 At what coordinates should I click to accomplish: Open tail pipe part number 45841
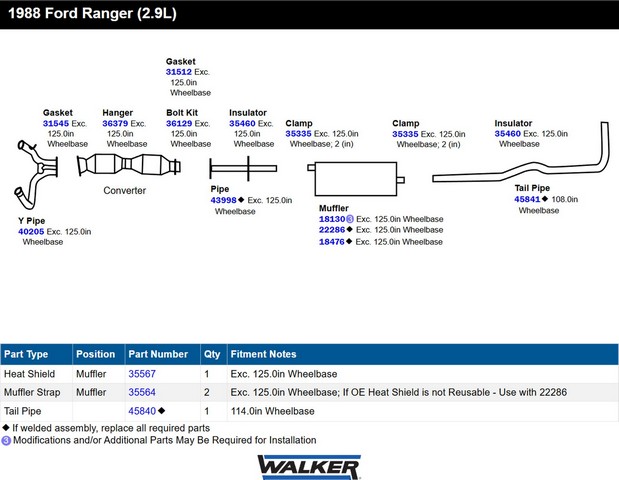(x=527, y=200)
